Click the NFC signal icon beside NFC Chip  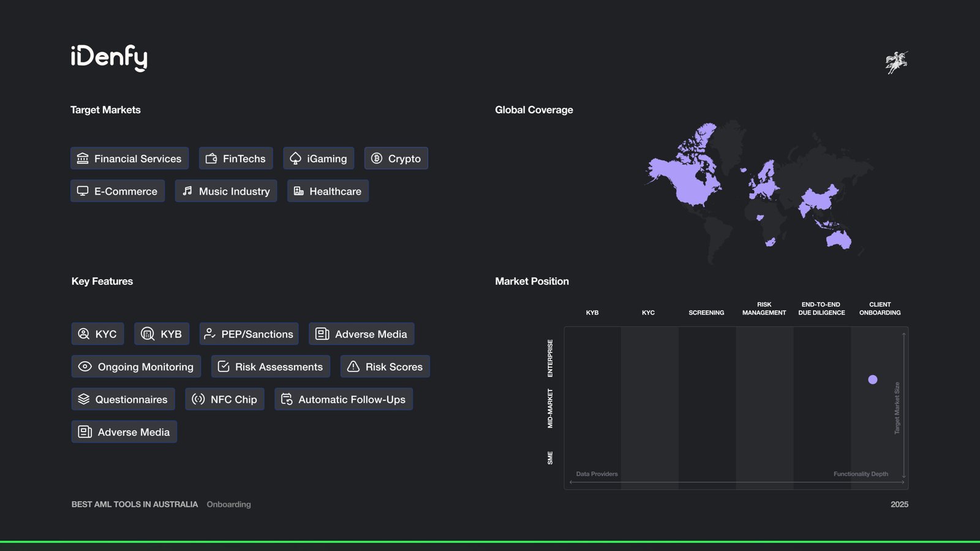pyautogui.click(x=198, y=399)
